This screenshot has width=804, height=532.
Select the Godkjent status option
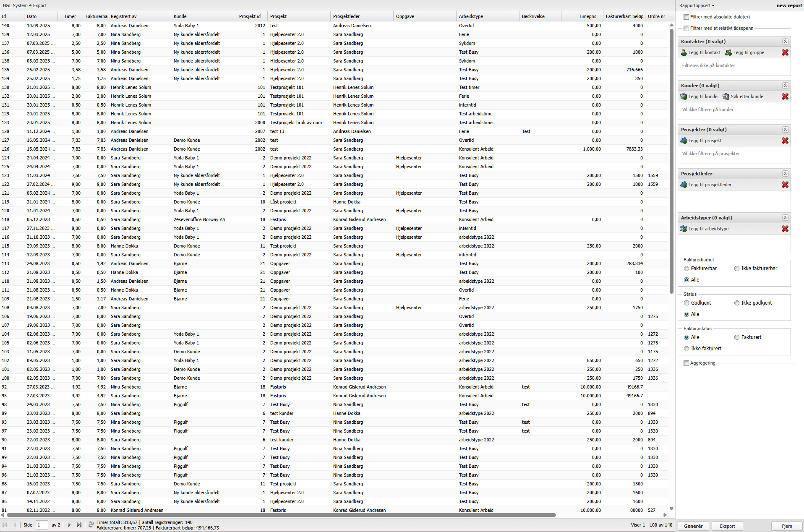coord(687,303)
